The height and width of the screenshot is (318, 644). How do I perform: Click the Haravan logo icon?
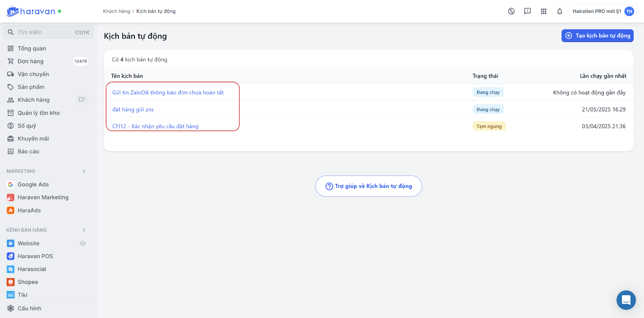click(x=13, y=11)
